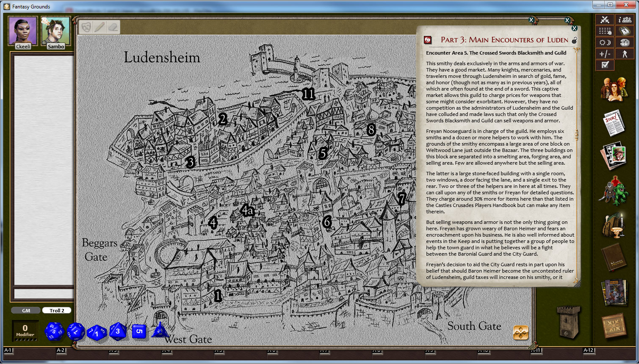Open the Options checkmark panel

click(605, 65)
